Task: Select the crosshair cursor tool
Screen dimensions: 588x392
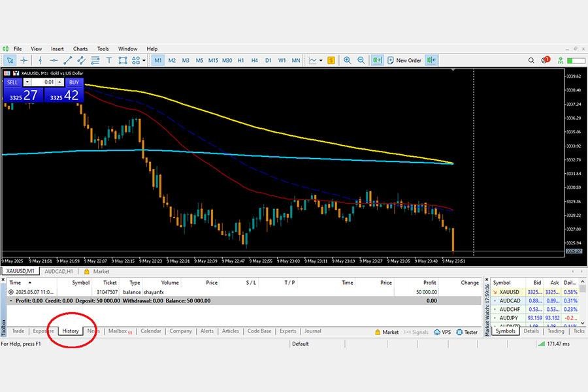Action: (24, 60)
